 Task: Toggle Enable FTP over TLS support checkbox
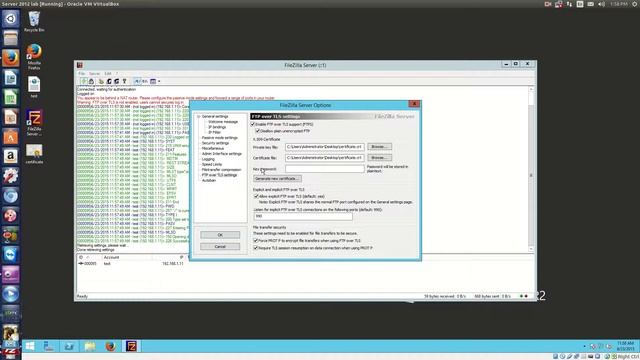(x=253, y=124)
